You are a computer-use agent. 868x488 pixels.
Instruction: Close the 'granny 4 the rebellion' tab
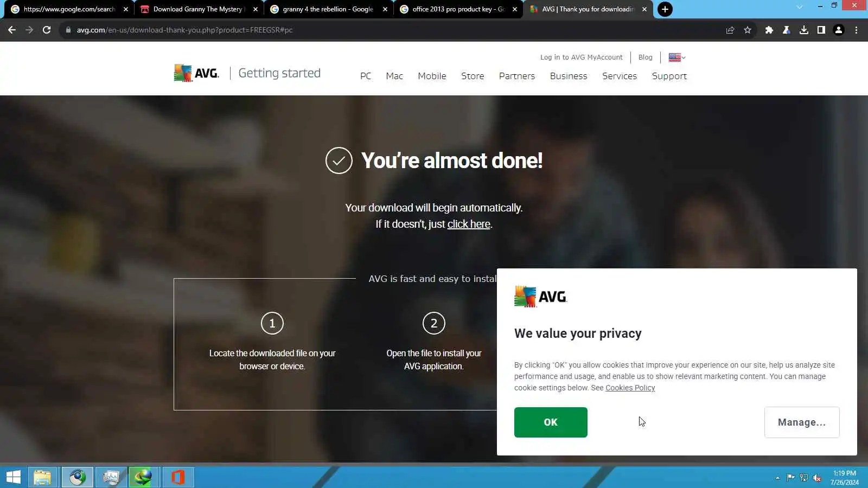tap(385, 9)
